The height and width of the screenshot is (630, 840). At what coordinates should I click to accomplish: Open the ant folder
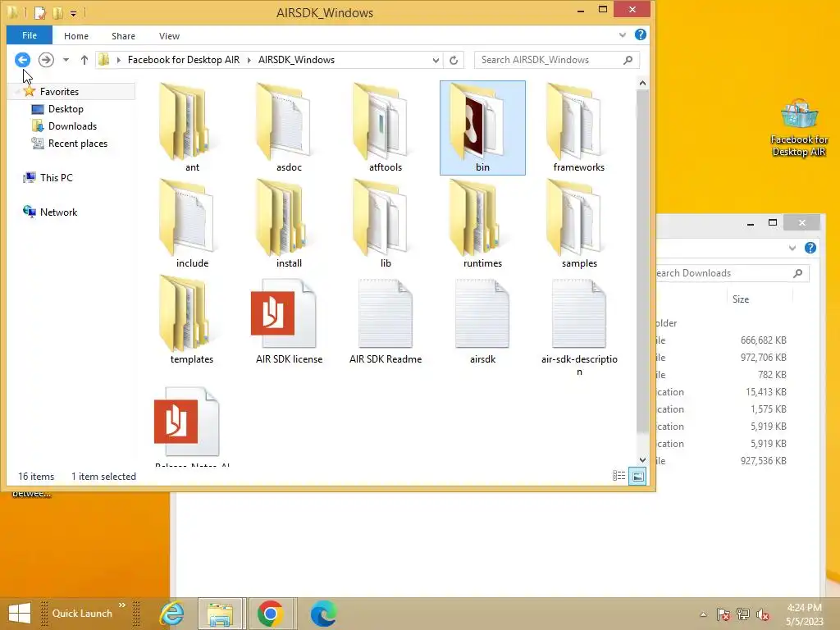point(192,127)
